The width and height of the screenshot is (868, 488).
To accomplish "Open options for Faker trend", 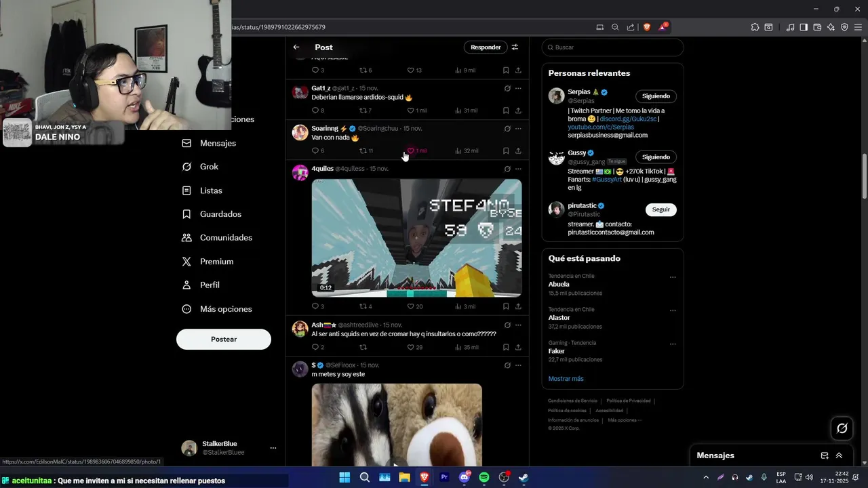I will (673, 344).
